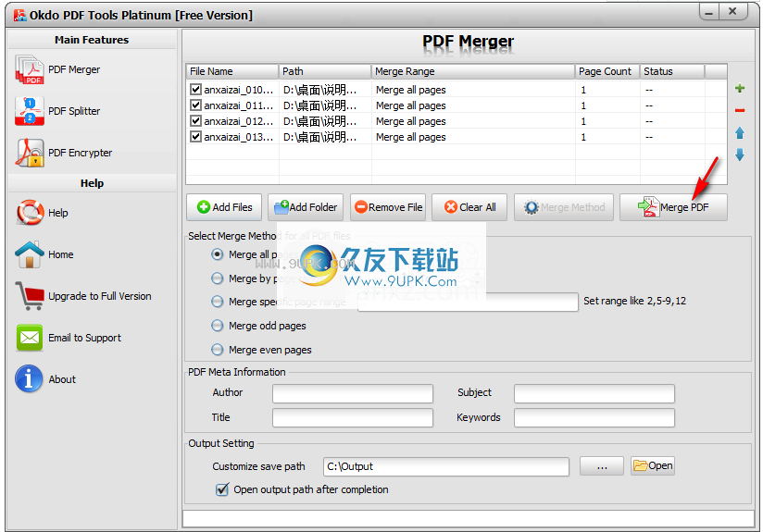763x532 pixels.
Task: Click status cell of anxaizai_010 row
Action: pos(672,90)
